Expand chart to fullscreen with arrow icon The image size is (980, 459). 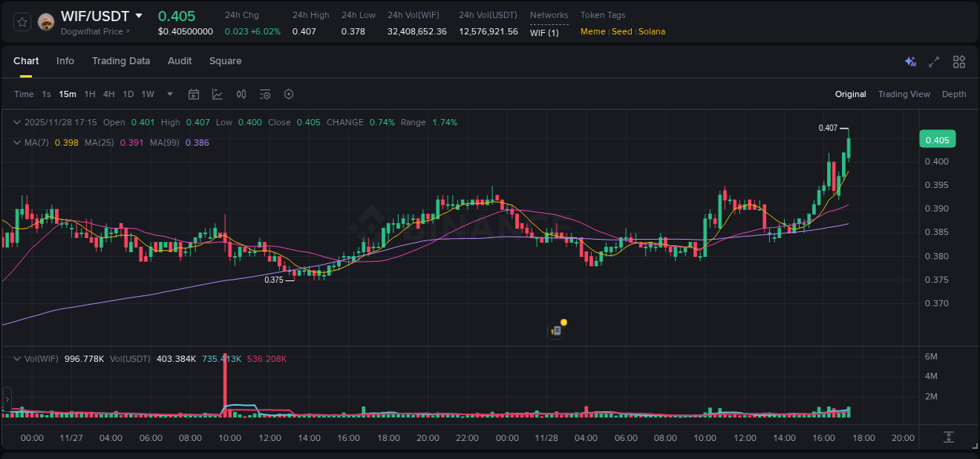point(934,61)
